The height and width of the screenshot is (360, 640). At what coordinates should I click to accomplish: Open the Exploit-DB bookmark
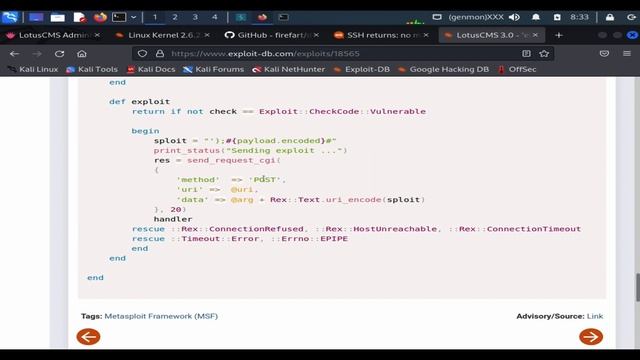[362, 69]
